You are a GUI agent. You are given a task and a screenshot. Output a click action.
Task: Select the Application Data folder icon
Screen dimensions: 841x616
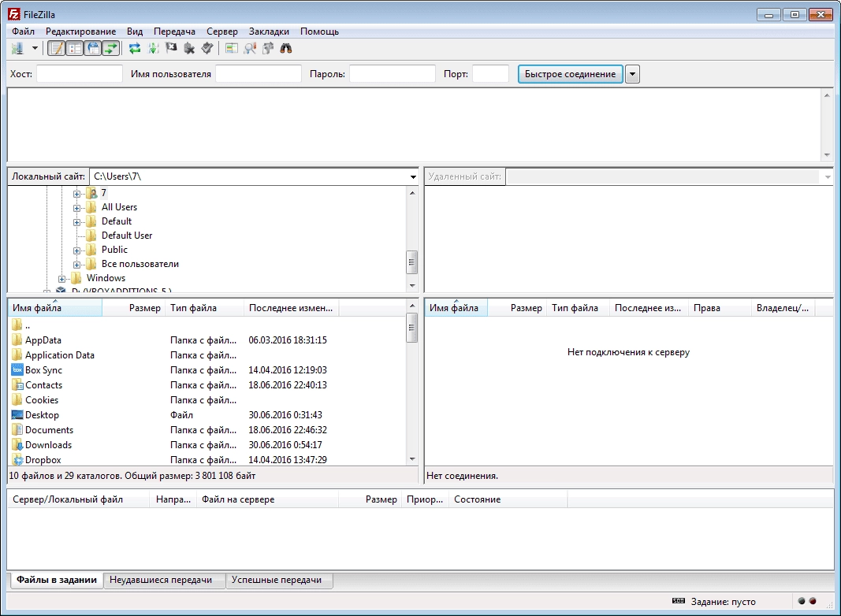pos(17,355)
